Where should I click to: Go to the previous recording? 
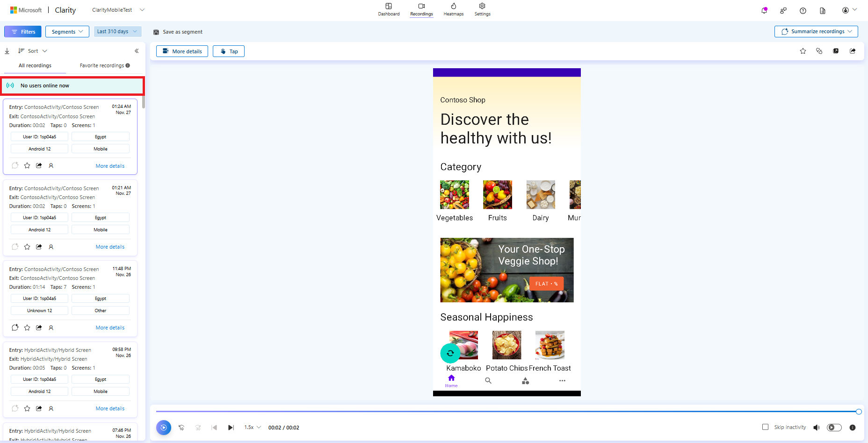tap(214, 427)
